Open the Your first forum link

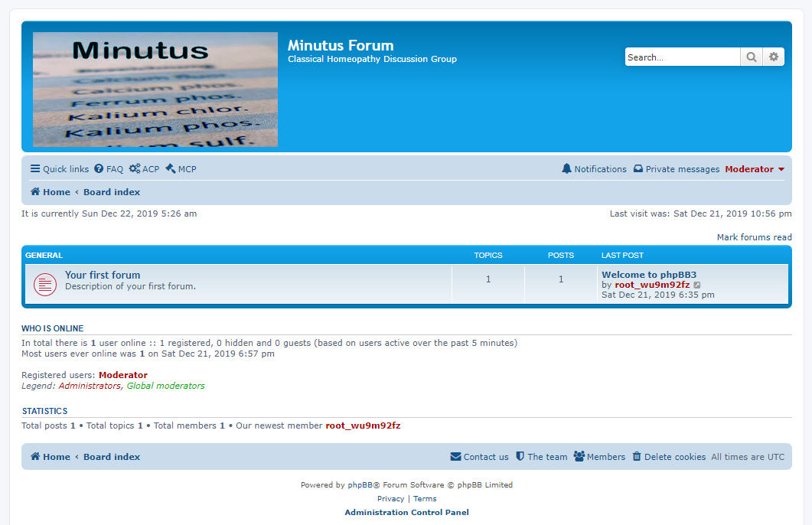click(x=103, y=275)
